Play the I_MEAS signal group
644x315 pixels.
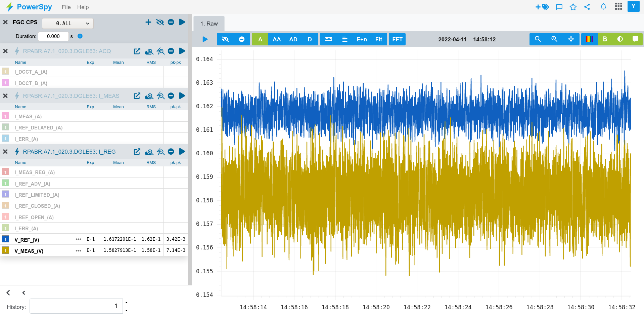point(182,96)
